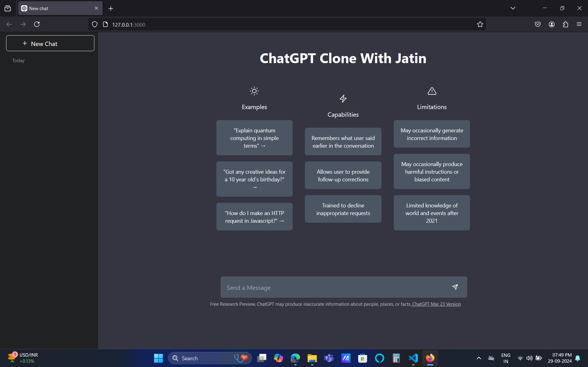Viewport: 588px width, 367px height.
Task: Click the lightning bolt Capabilities icon
Action: coord(343,99)
